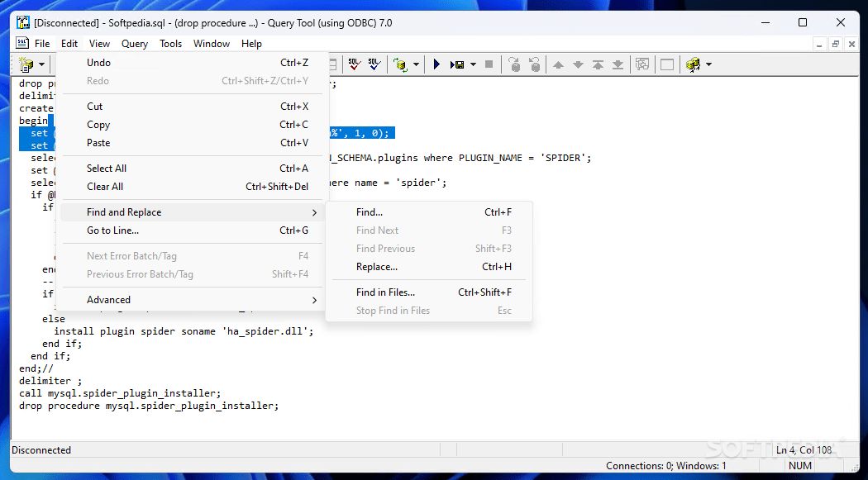868x480 pixels.
Task: Open the new connection dropdown arrow
Action: pos(41,64)
